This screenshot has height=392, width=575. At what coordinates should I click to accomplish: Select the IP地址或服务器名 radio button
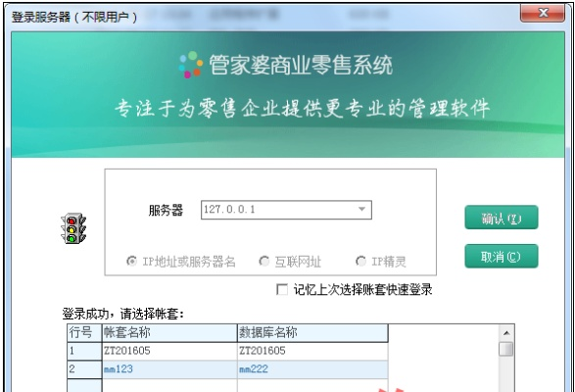pyautogui.click(x=131, y=261)
